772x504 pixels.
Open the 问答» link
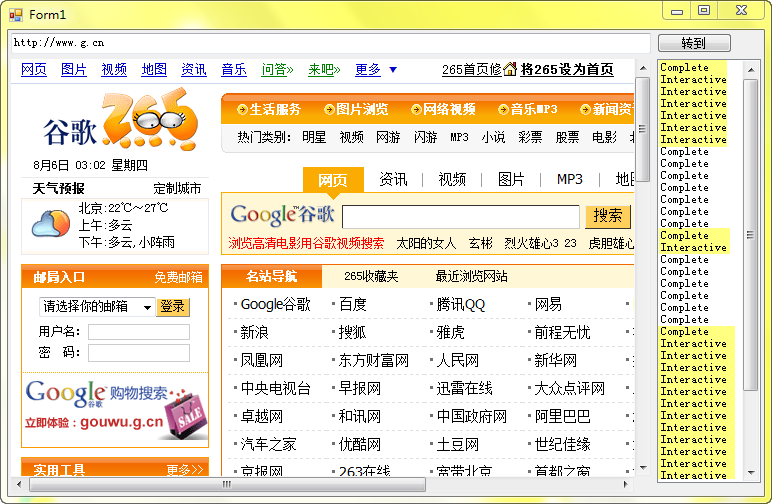pos(277,69)
